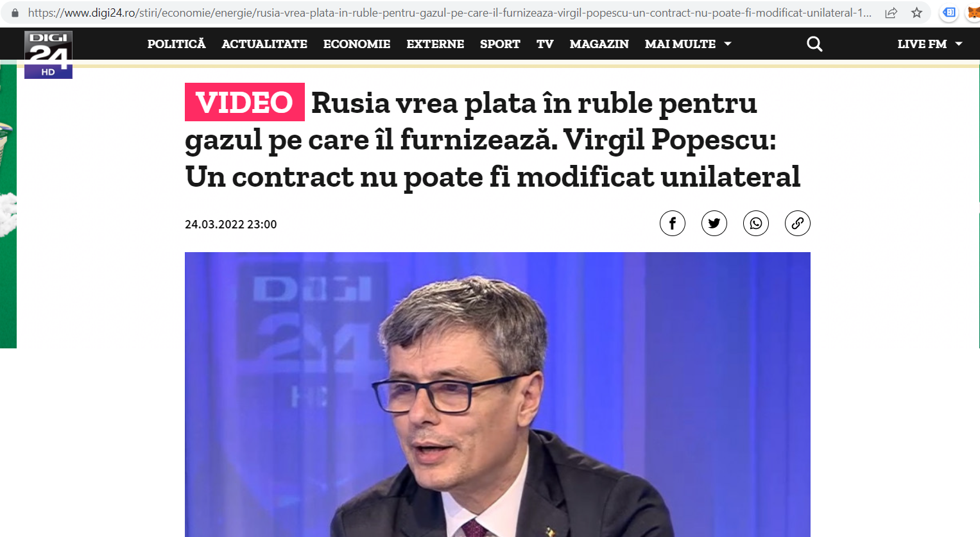This screenshot has height=537, width=980.
Task: Expand the LIVE FM dropdown
Action: coord(930,44)
